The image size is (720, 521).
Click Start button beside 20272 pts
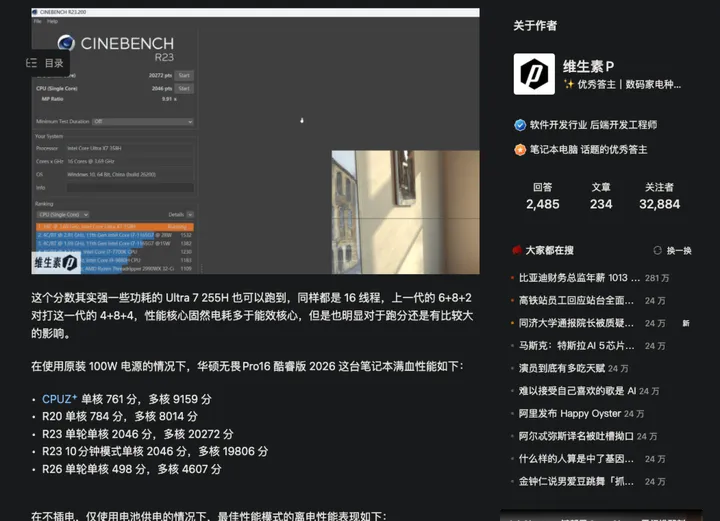coord(184,75)
